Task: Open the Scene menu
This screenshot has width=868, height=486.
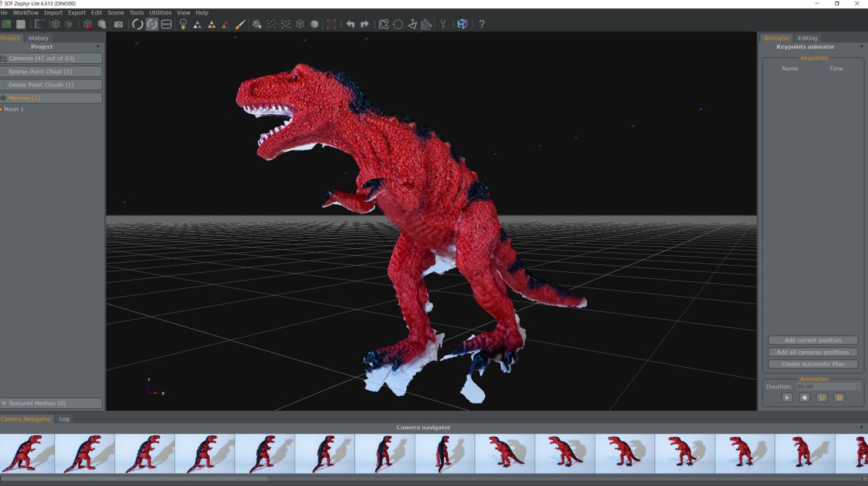Action: (x=116, y=12)
